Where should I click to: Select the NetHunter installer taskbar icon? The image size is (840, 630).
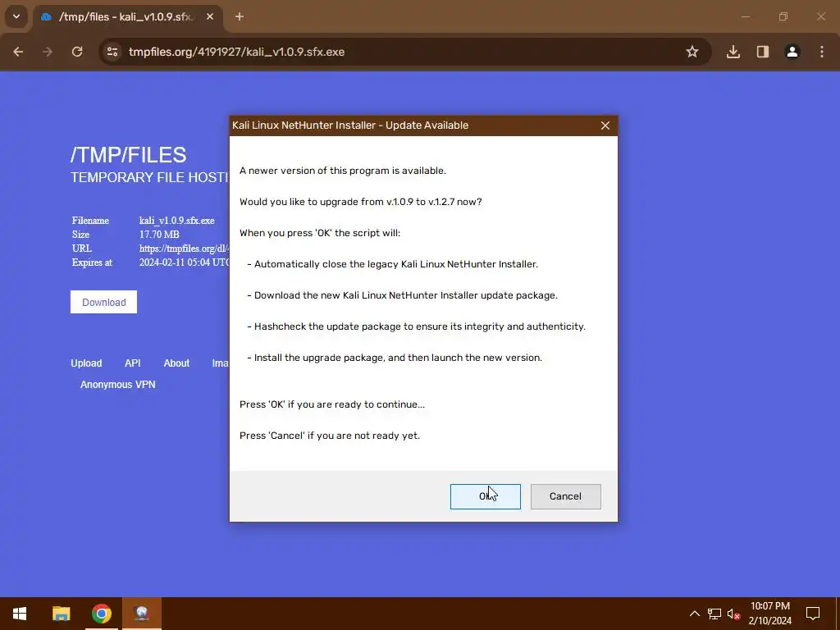click(141, 614)
